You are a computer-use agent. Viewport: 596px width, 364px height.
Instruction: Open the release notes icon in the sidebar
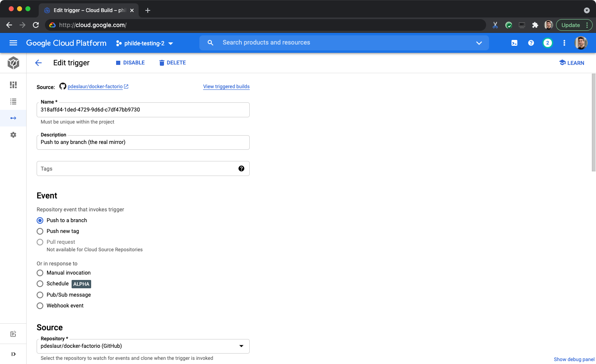13,334
